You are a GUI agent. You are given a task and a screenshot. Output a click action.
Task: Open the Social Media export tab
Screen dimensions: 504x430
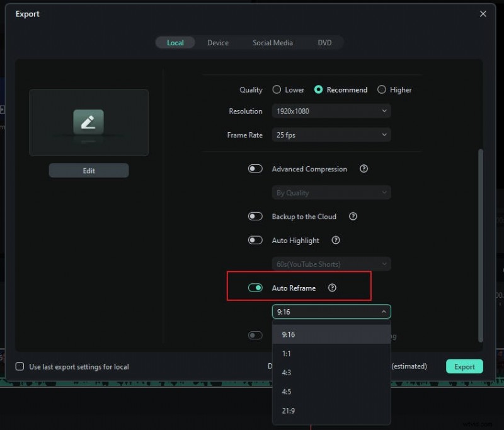(273, 42)
